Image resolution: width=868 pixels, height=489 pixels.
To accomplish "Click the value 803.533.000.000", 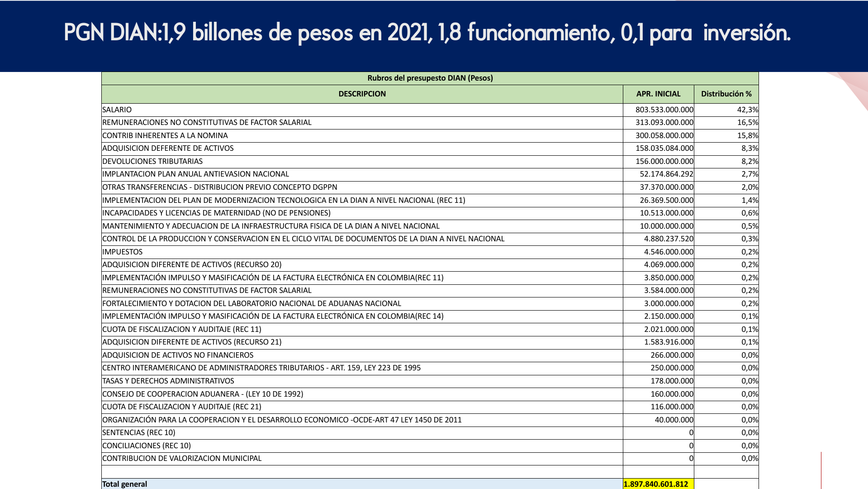I will pyautogui.click(x=664, y=110).
